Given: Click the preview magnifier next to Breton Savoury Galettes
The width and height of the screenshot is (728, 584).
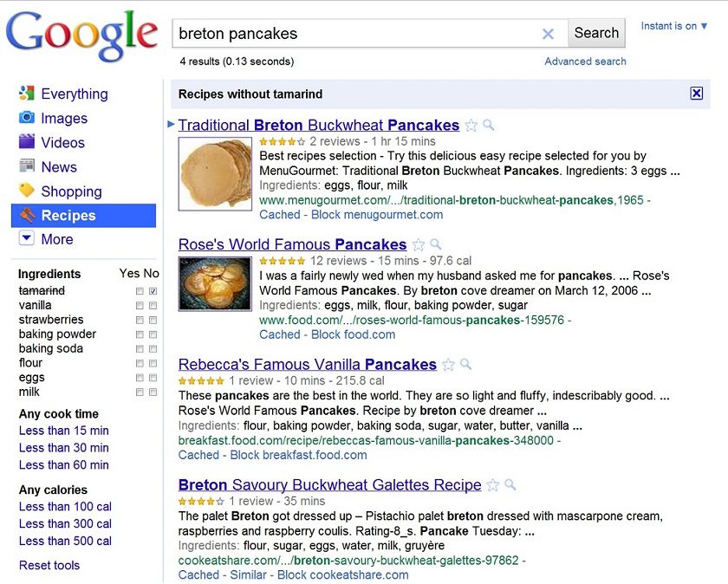Looking at the screenshot, I should pyautogui.click(x=510, y=484).
